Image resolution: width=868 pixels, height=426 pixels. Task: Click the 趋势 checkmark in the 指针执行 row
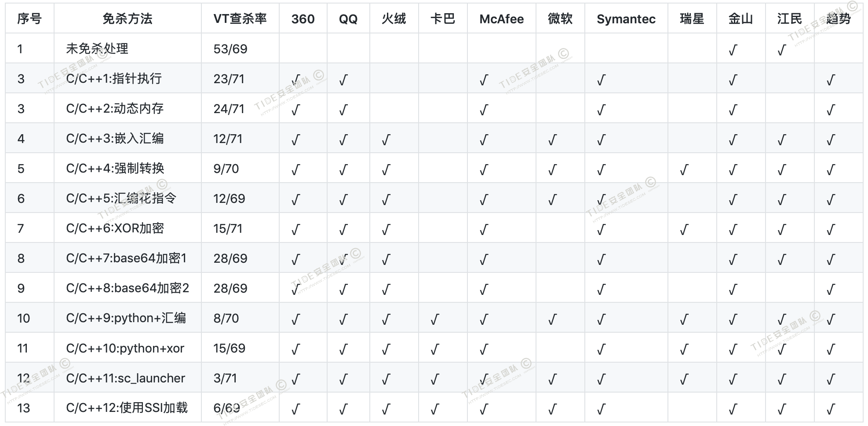click(831, 80)
